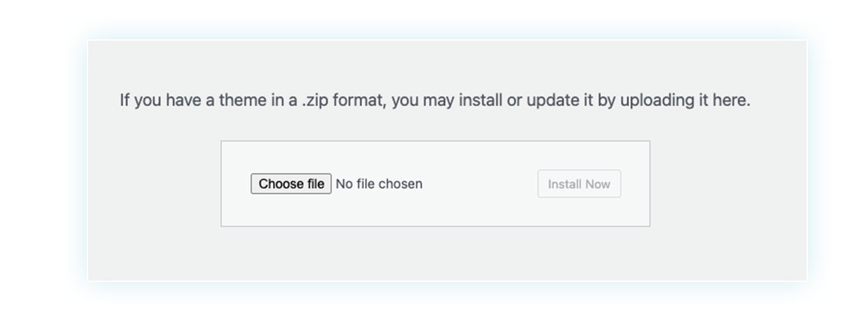The image size is (868, 324).
Task: Click the disabled Install Now button
Action: pos(579,184)
